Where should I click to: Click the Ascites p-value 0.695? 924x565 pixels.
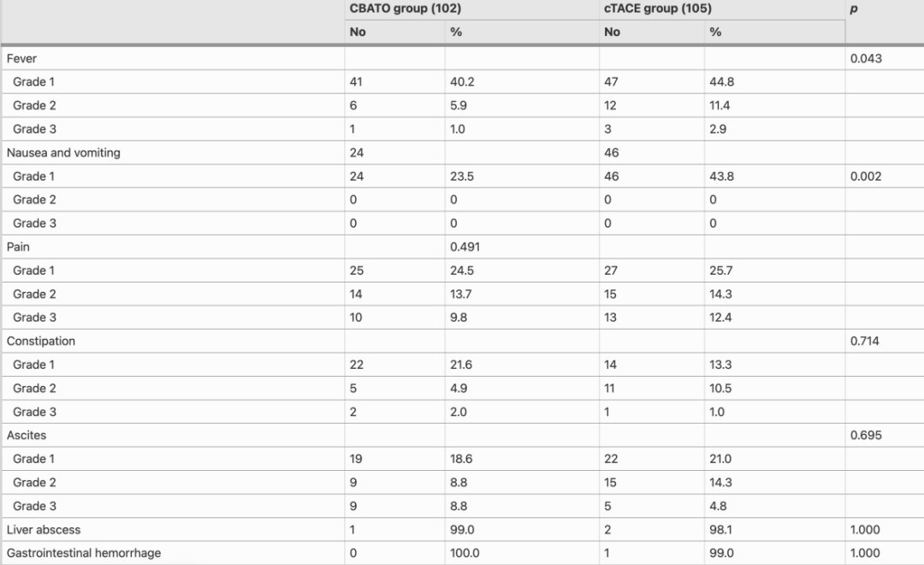tap(866, 435)
